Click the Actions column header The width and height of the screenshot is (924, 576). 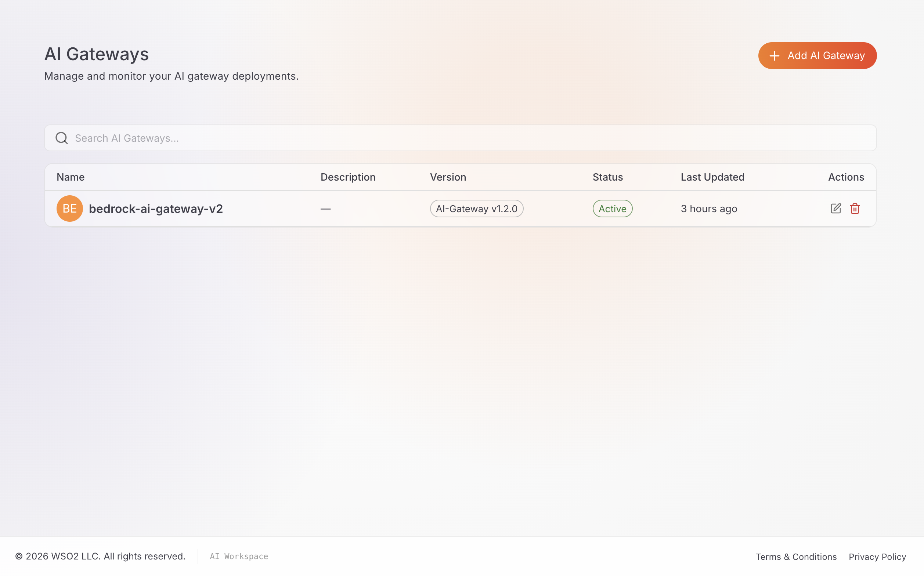[x=846, y=177]
